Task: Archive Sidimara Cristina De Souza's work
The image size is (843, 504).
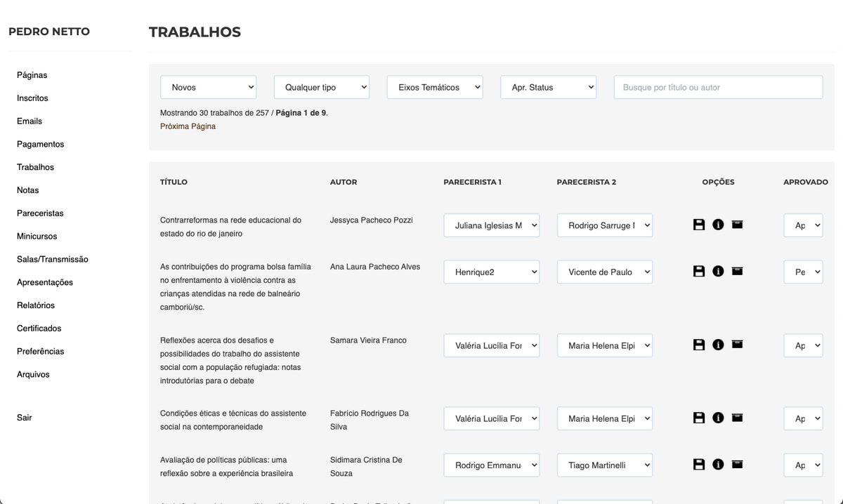Action: pyautogui.click(x=737, y=464)
